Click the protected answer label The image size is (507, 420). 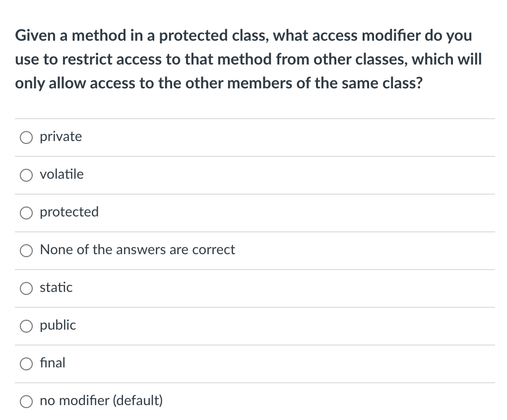69,212
